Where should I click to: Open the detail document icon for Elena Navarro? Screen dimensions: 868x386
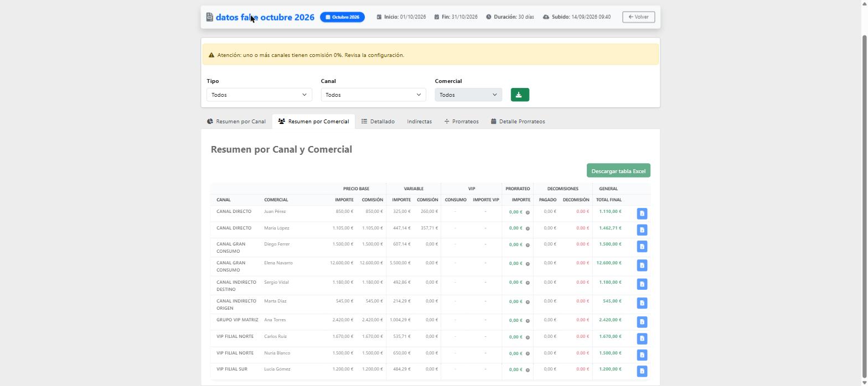tap(642, 265)
